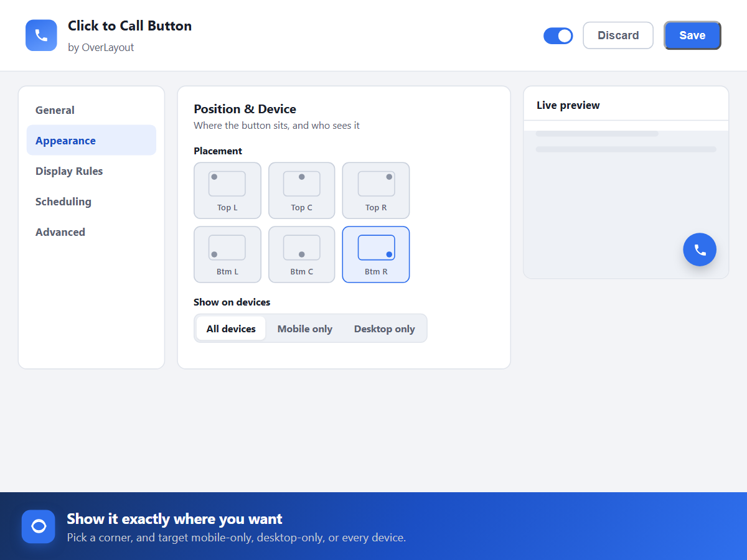
Task: Click the circular icon in bottom banner
Action: (39, 526)
